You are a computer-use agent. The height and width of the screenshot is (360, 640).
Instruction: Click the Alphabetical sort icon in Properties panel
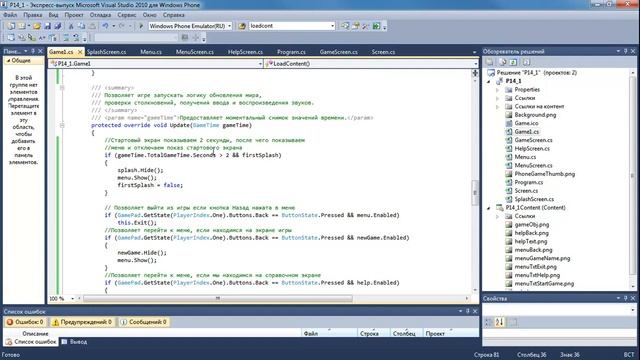click(500, 322)
